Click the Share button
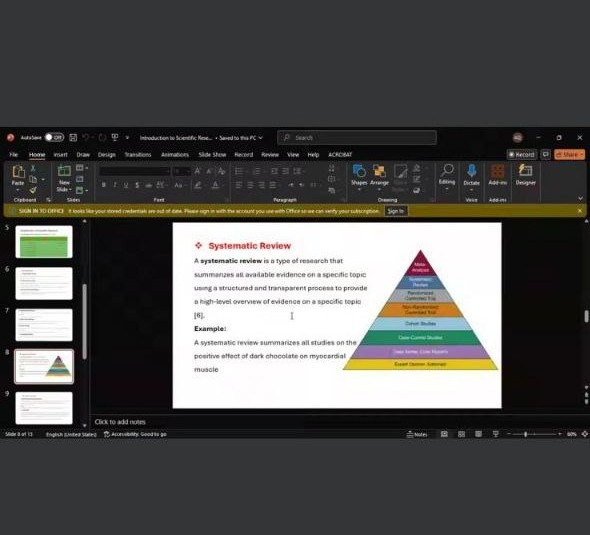The image size is (590, 535). click(569, 155)
